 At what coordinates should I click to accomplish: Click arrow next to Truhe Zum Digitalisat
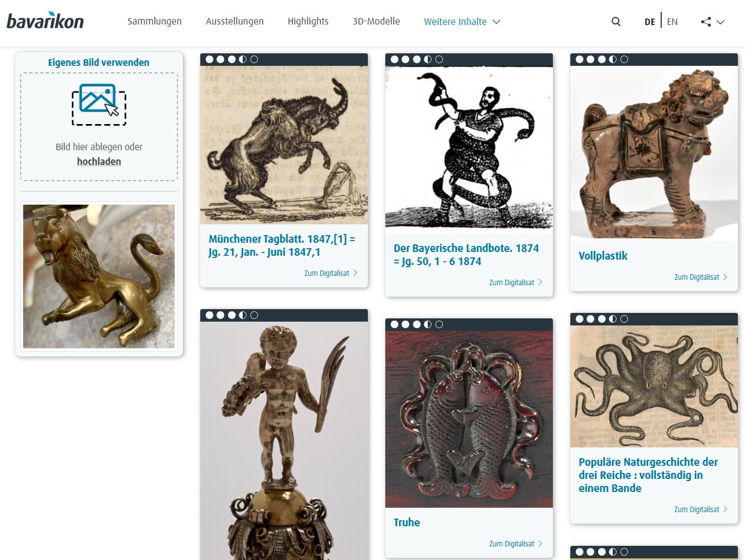pyautogui.click(x=540, y=543)
